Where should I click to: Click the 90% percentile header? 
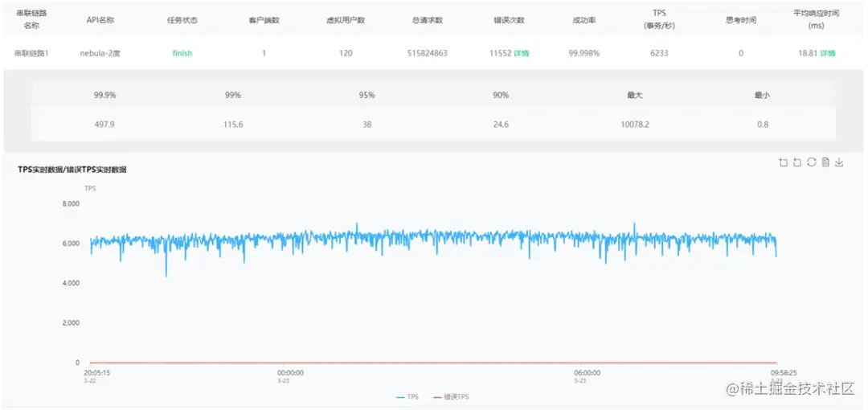click(x=501, y=95)
